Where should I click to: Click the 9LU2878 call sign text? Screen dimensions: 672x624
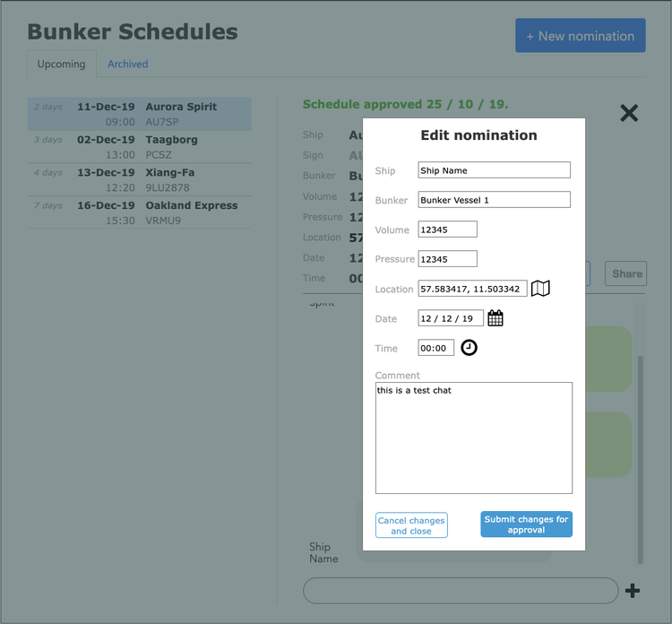(x=168, y=187)
